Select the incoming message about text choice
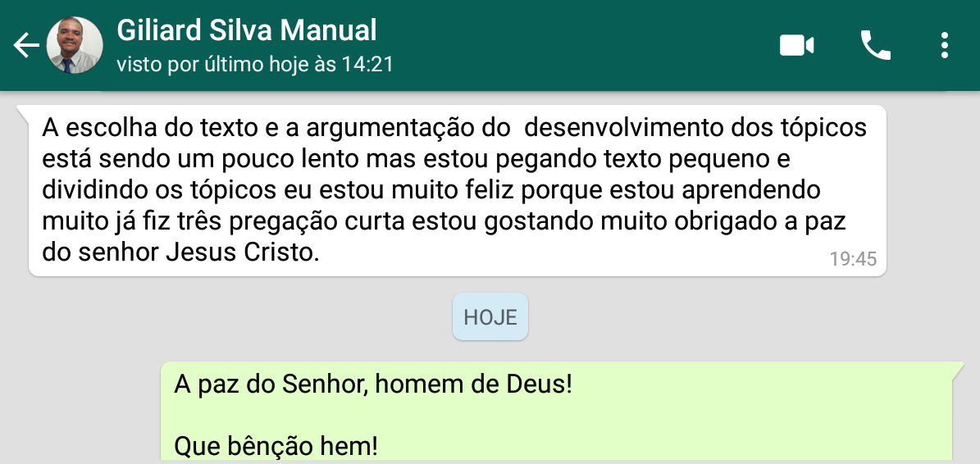 457,190
